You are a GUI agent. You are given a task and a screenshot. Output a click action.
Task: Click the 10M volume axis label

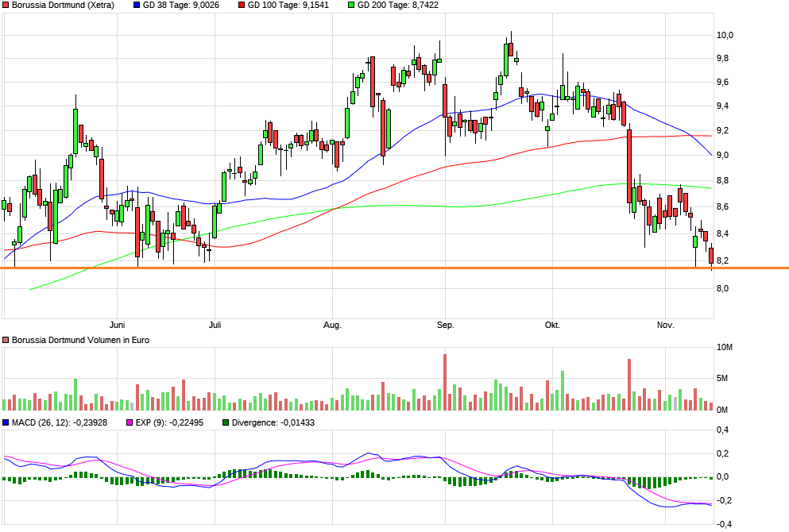[725, 348]
